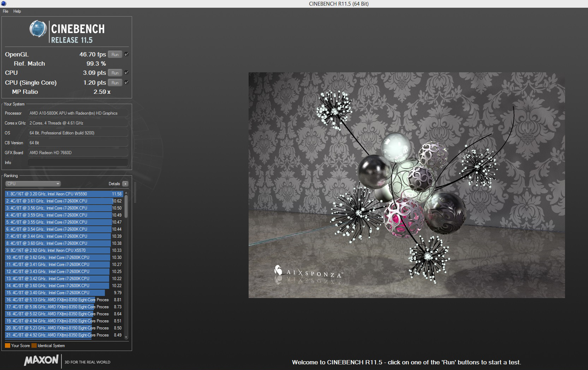The width and height of the screenshot is (588, 370).
Task: Open the Help menu
Action: [x=17, y=11]
